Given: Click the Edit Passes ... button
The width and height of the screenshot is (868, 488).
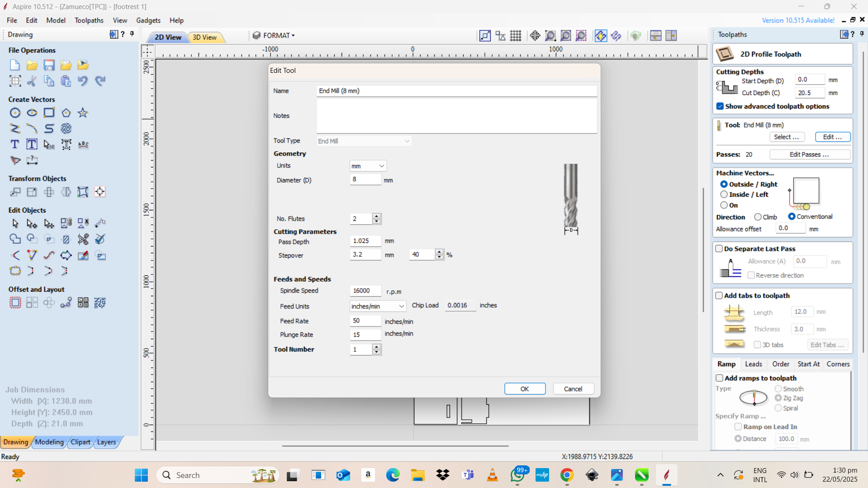Looking at the screenshot, I should click(809, 155).
